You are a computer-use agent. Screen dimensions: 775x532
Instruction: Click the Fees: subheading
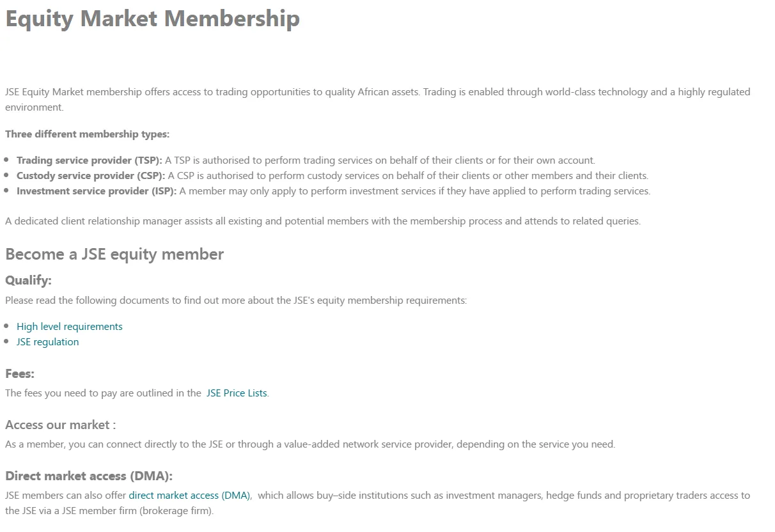point(20,374)
